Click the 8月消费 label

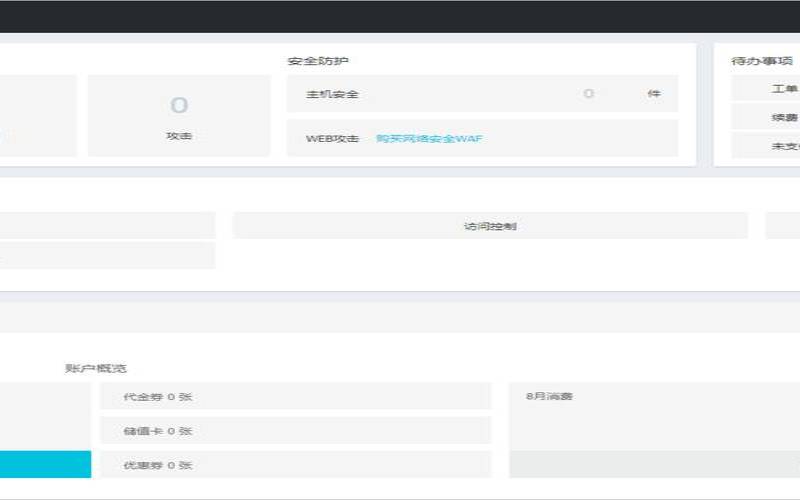tap(549, 396)
